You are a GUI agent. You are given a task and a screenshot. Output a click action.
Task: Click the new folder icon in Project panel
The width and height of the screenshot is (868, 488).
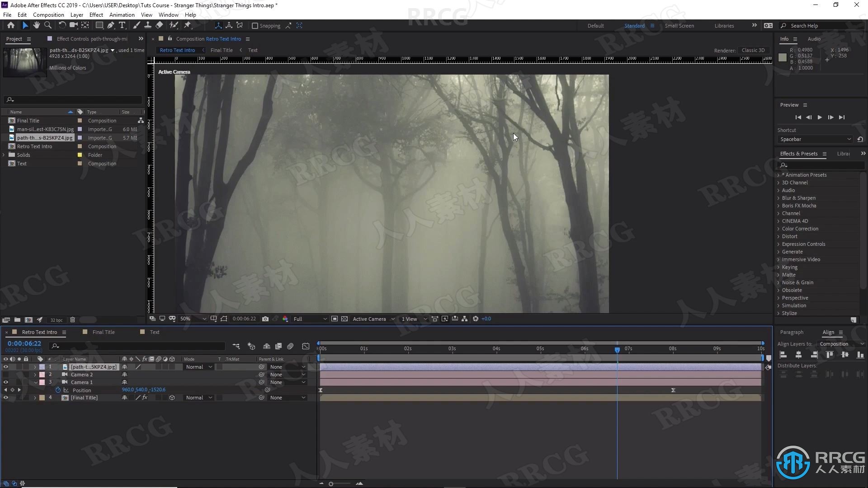[x=17, y=320]
